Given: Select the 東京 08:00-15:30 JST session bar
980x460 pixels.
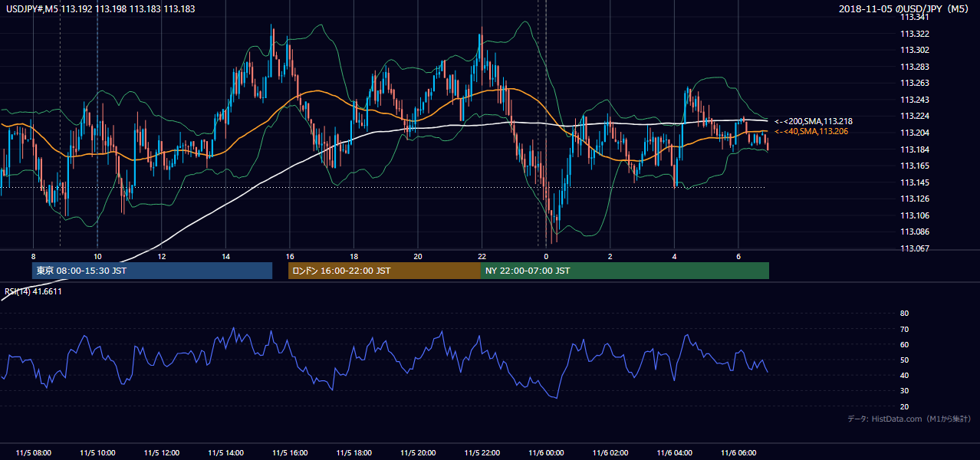Looking at the screenshot, I should (152, 271).
